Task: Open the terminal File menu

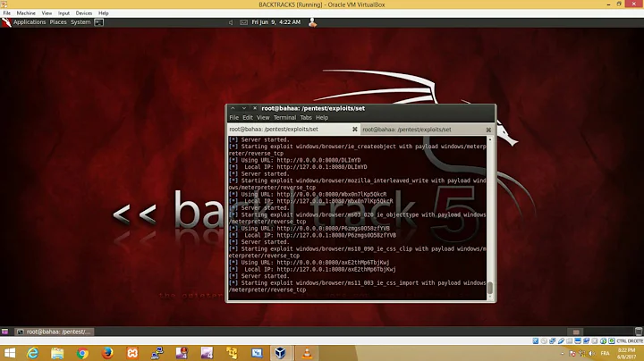Action: tap(233, 117)
